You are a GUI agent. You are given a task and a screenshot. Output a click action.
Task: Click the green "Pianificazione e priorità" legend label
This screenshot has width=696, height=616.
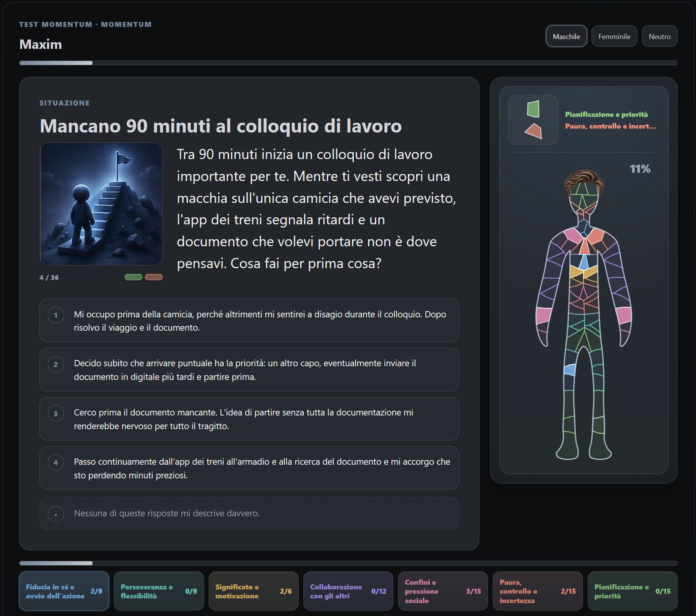click(x=606, y=115)
